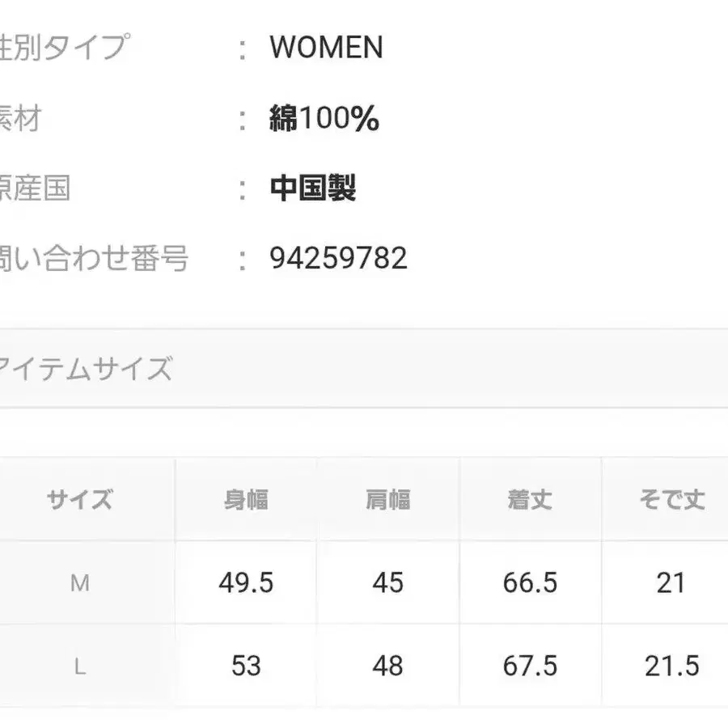Click the M size row label
The width and height of the screenshot is (728, 728).
point(79,583)
